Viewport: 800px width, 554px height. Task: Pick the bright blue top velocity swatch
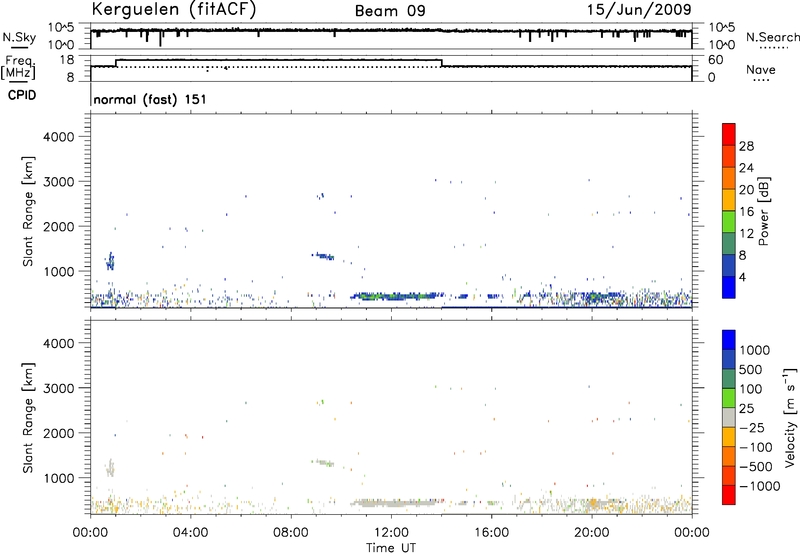point(729,340)
